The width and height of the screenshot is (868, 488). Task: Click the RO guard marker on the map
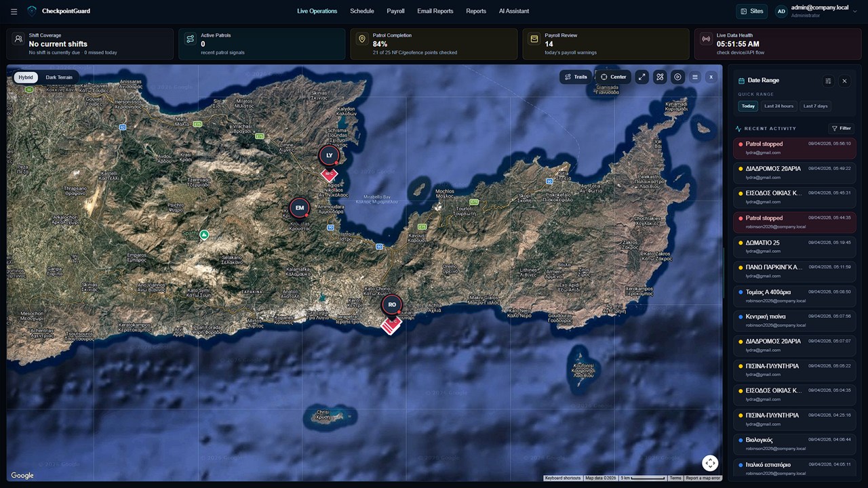coord(391,305)
